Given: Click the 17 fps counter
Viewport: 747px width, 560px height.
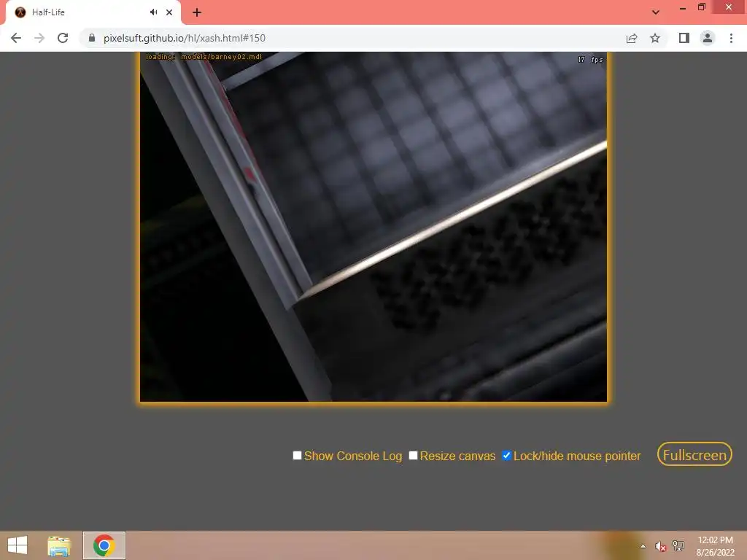Looking at the screenshot, I should coord(590,60).
